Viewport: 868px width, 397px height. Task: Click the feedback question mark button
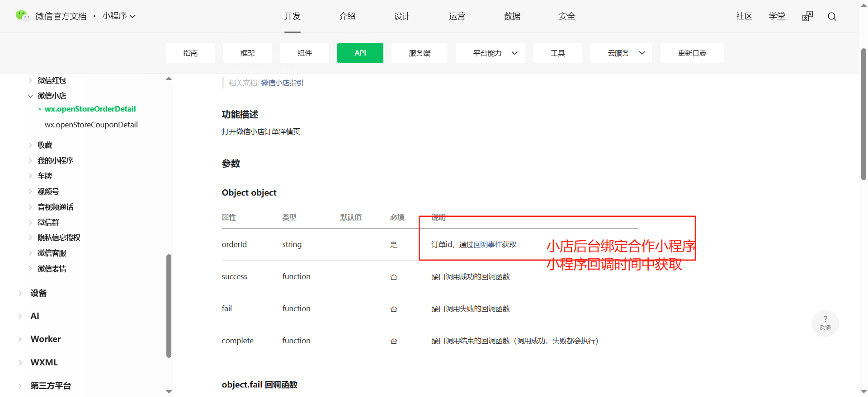825,323
